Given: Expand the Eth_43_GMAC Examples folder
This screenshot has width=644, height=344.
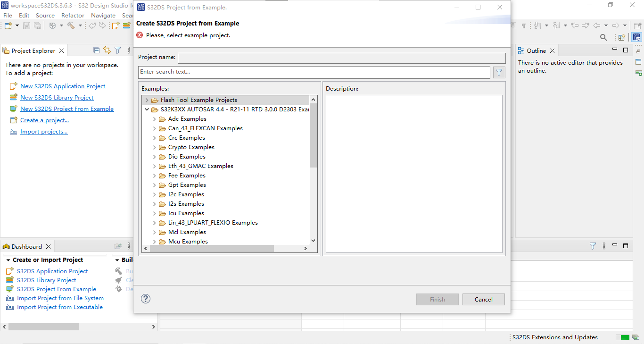Looking at the screenshot, I should click(x=155, y=166).
